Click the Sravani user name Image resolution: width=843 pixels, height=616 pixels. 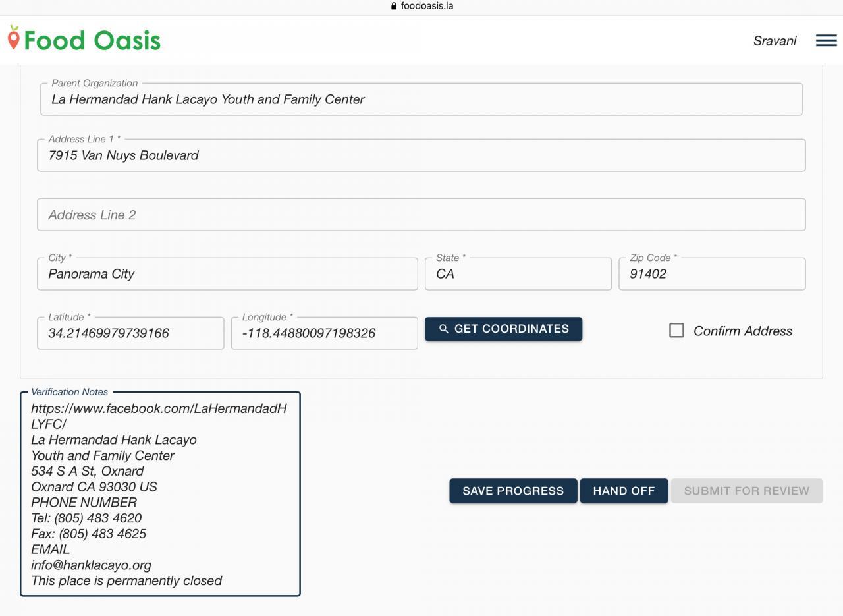pos(775,41)
